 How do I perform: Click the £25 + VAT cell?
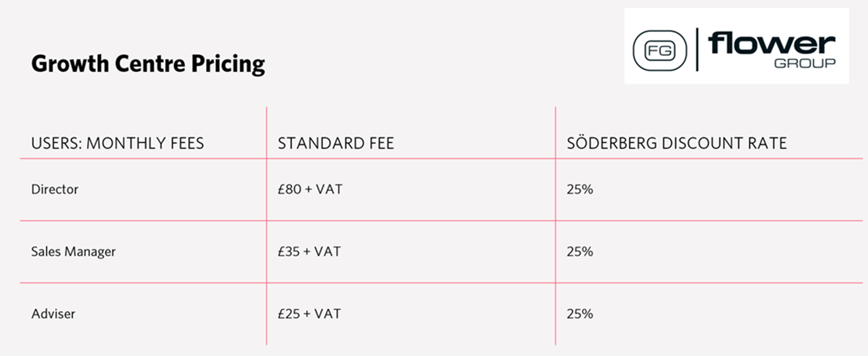309,314
